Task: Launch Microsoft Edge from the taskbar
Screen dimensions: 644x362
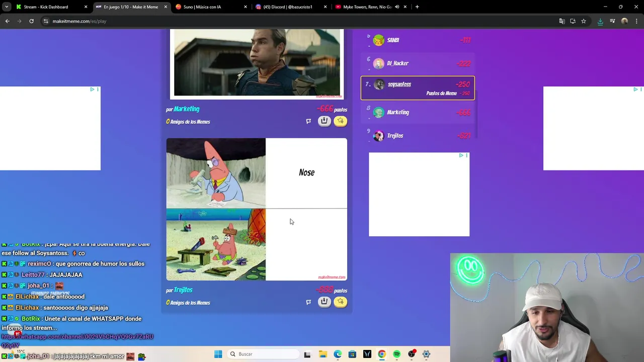Action: 337,354
